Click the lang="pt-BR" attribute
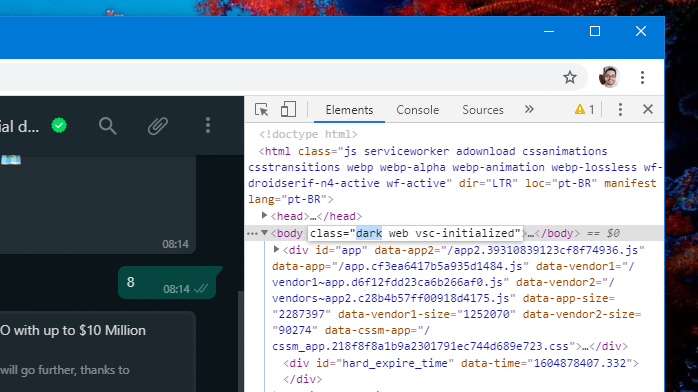Image resolution: width=698 pixels, height=392 pixels. tap(287, 199)
